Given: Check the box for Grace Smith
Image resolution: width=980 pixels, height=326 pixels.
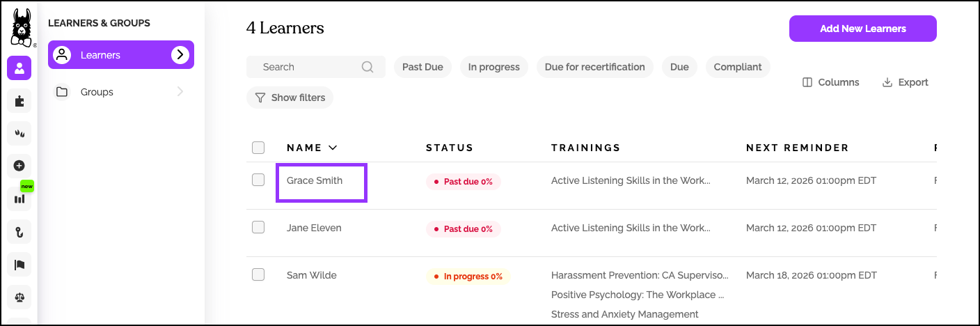Looking at the screenshot, I should (x=258, y=180).
